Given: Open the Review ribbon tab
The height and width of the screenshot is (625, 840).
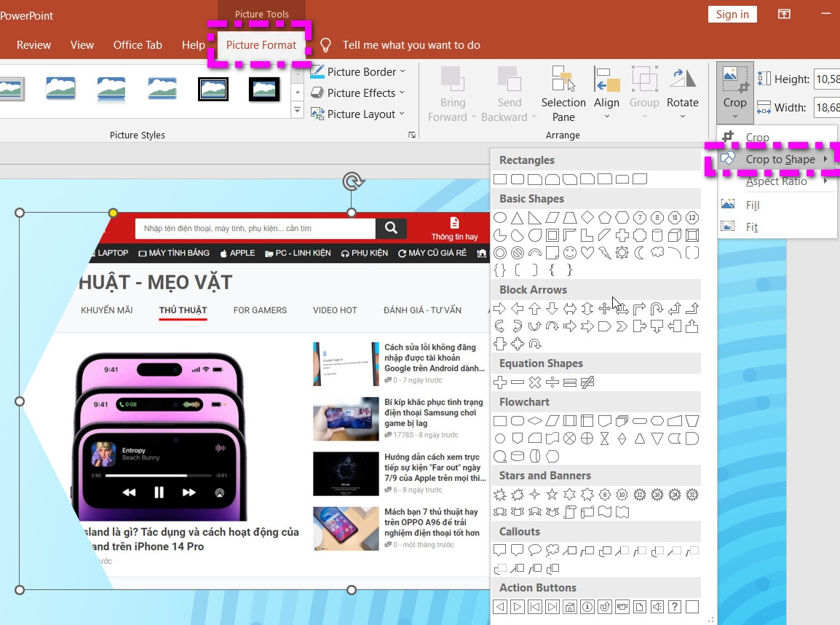Looking at the screenshot, I should coord(33,44).
